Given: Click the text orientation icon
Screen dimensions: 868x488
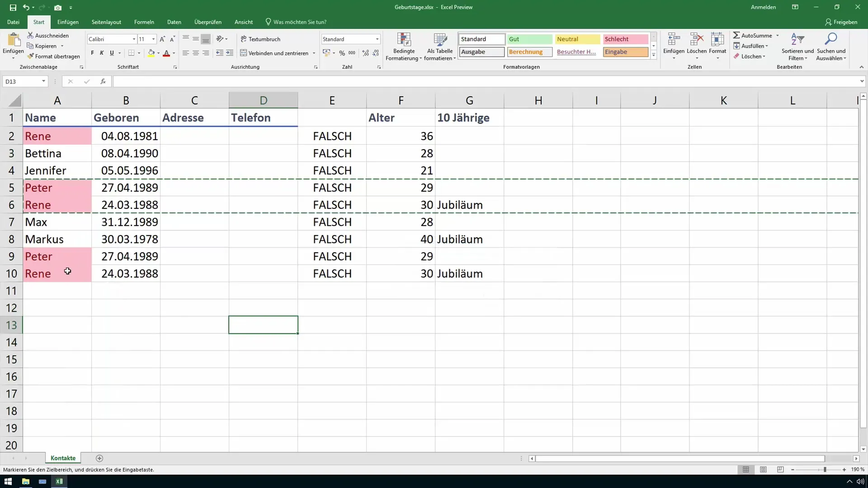Looking at the screenshot, I should click(x=220, y=39).
